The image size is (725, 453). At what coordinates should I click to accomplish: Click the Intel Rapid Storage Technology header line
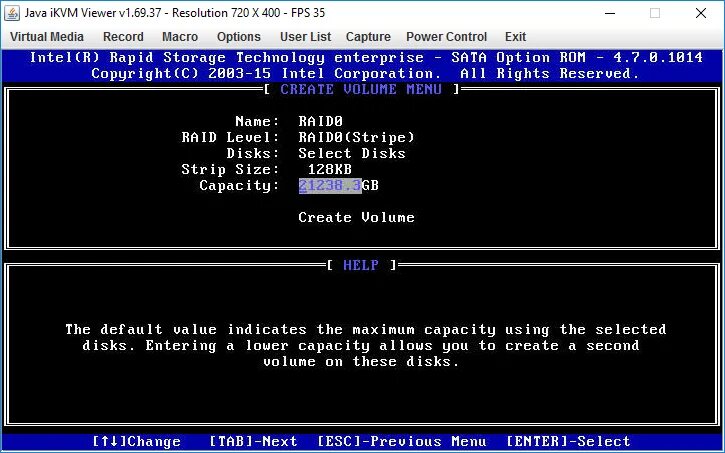[366, 58]
